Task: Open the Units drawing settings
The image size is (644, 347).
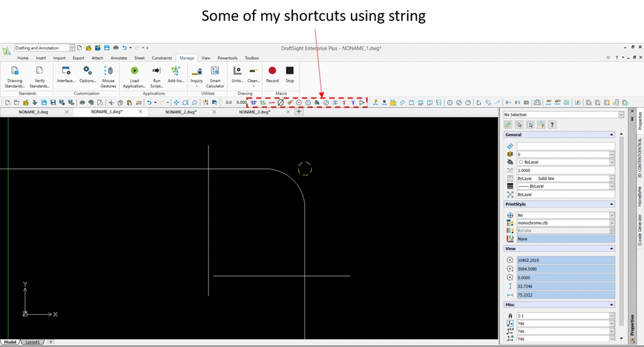Action: 237,74
